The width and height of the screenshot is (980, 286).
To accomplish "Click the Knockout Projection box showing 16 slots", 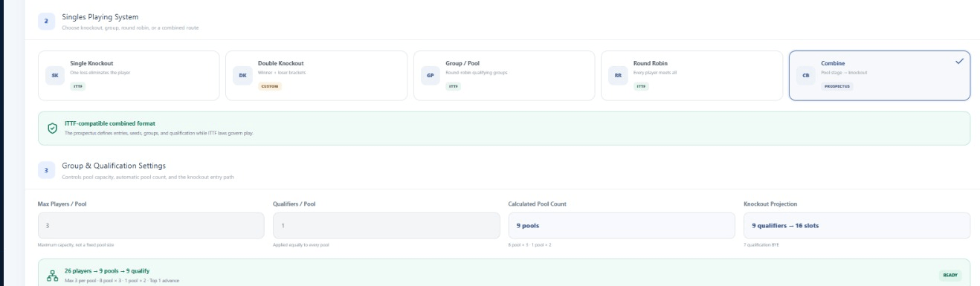I will (857, 226).
